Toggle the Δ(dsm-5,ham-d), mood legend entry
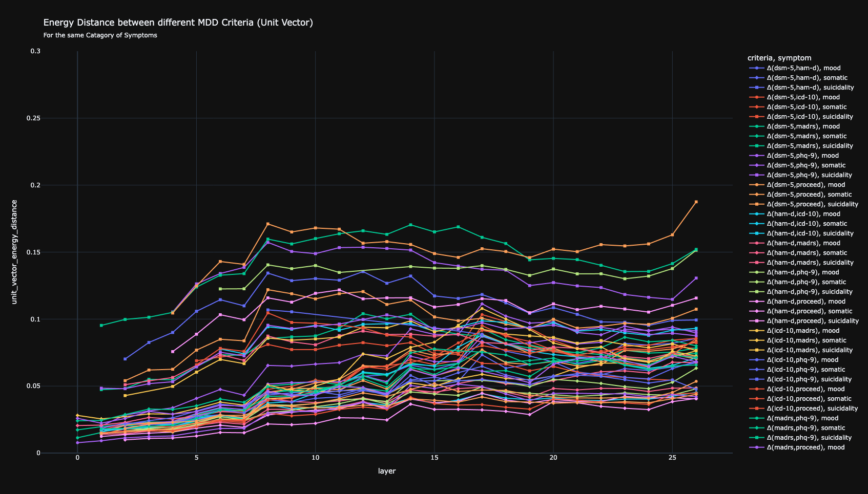The width and height of the screenshot is (868, 494). (x=803, y=68)
